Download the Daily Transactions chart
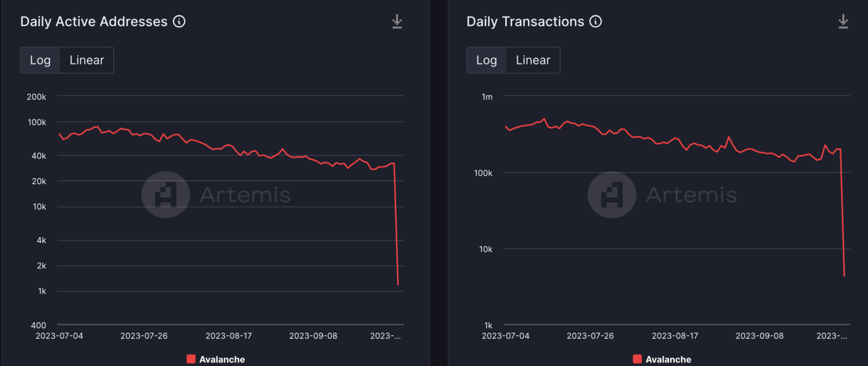This screenshot has width=868, height=366. point(843,21)
